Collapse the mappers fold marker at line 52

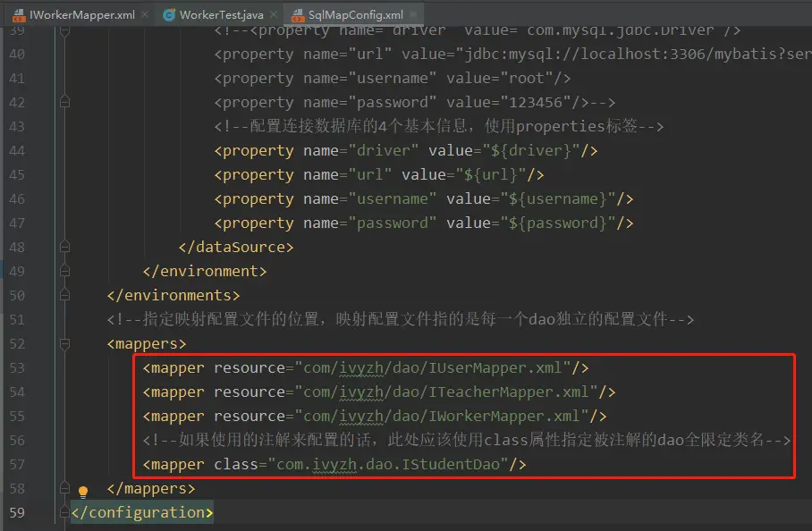pos(64,343)
